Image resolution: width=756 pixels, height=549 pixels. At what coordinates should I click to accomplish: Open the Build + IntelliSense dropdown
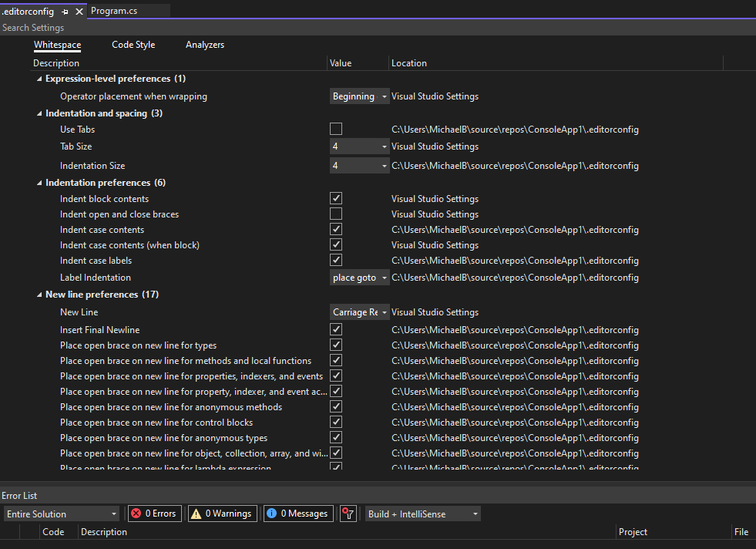point(423,514)
